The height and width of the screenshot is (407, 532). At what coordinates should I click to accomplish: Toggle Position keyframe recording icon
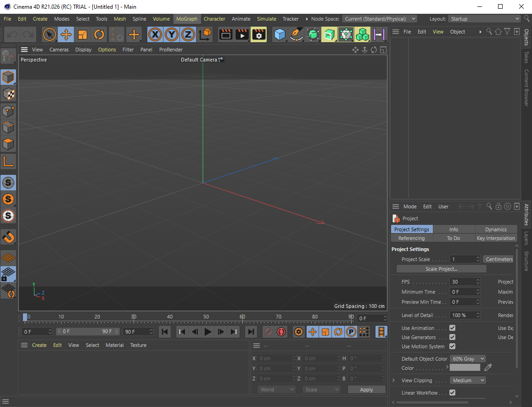(312, 332)
